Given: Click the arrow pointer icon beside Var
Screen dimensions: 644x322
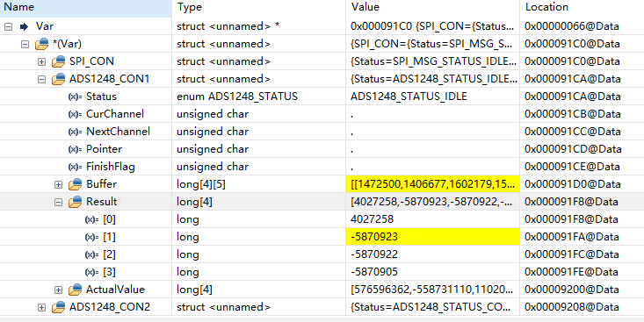Looking at the screenshot, I should [25, 26].
